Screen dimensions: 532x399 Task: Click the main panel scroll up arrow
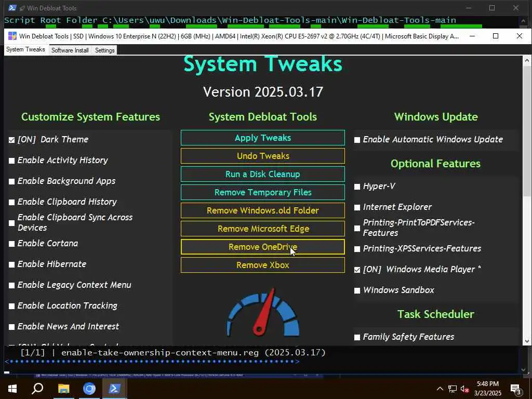tap(527, 60)
